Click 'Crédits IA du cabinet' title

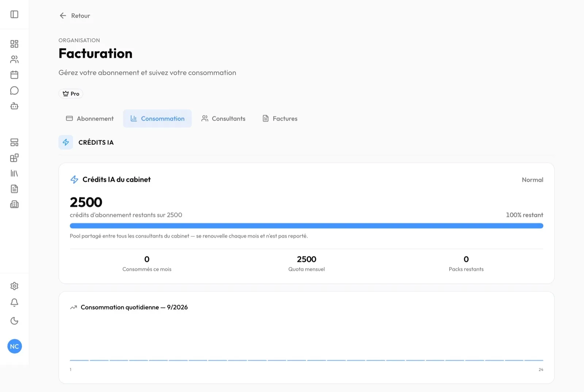pos(116,179)
